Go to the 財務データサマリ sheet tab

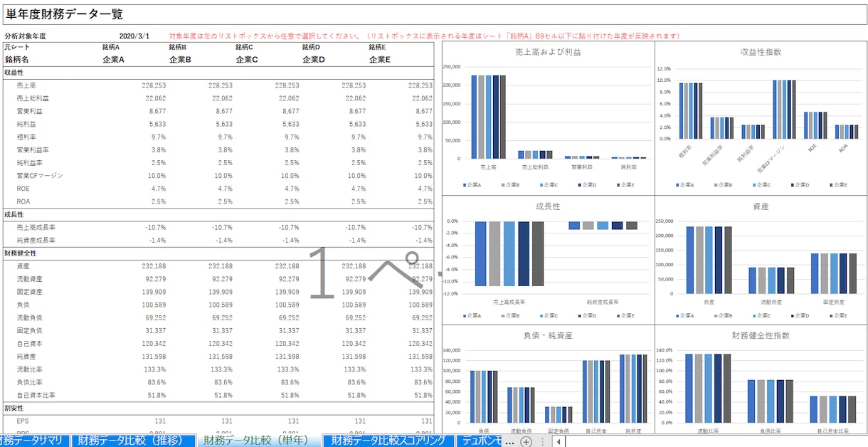(33, 441)
